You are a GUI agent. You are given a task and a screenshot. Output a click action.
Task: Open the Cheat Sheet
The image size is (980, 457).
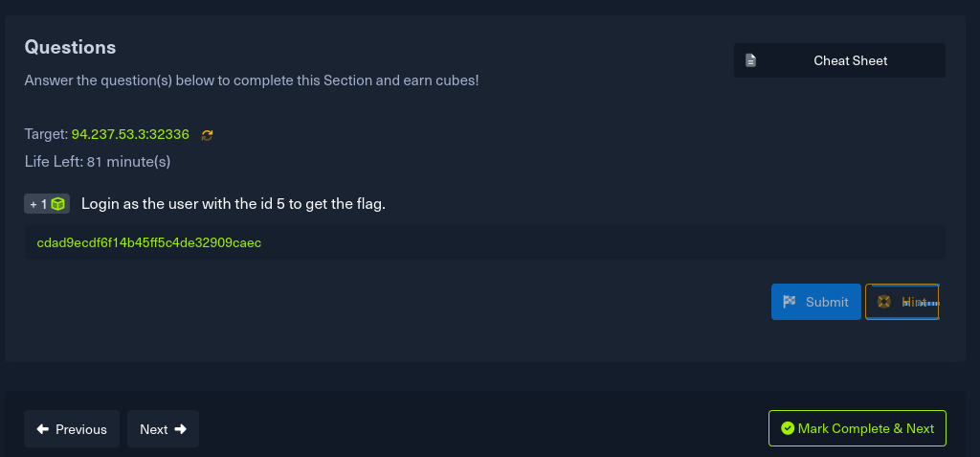click(x=839, y=60)
